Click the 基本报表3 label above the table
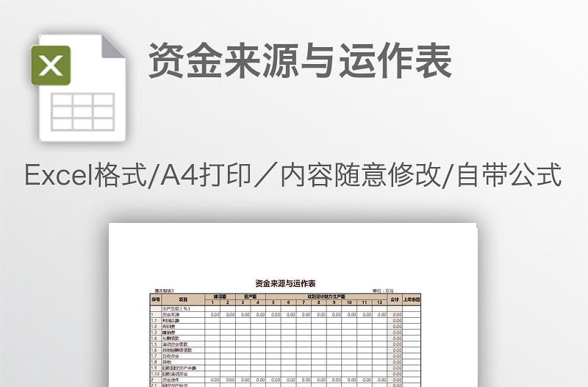Viewport: 588px width, 387px height. pyautogui.click(x=164, y=291)
